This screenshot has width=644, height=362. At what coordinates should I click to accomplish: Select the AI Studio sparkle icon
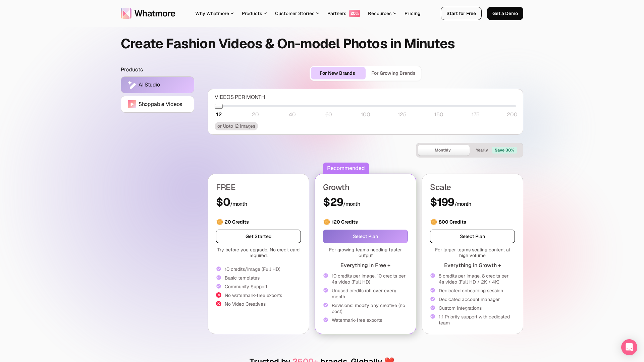click(132, 85)
